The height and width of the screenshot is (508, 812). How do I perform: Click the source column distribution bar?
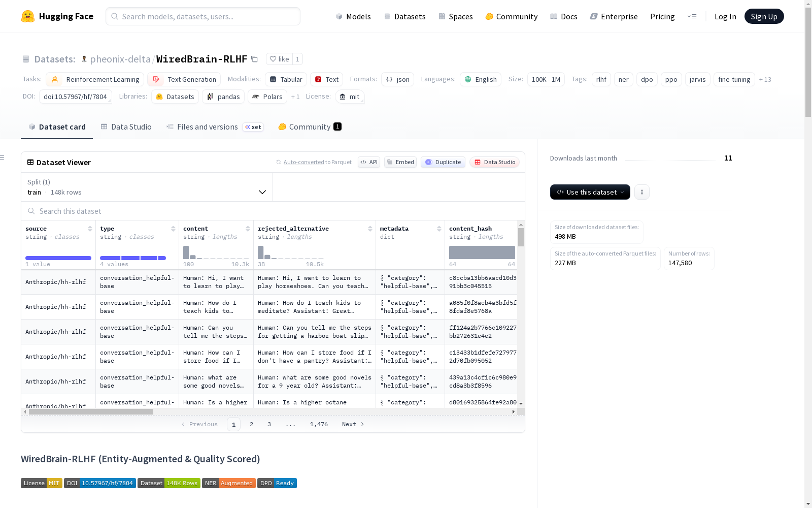(58, 258)
